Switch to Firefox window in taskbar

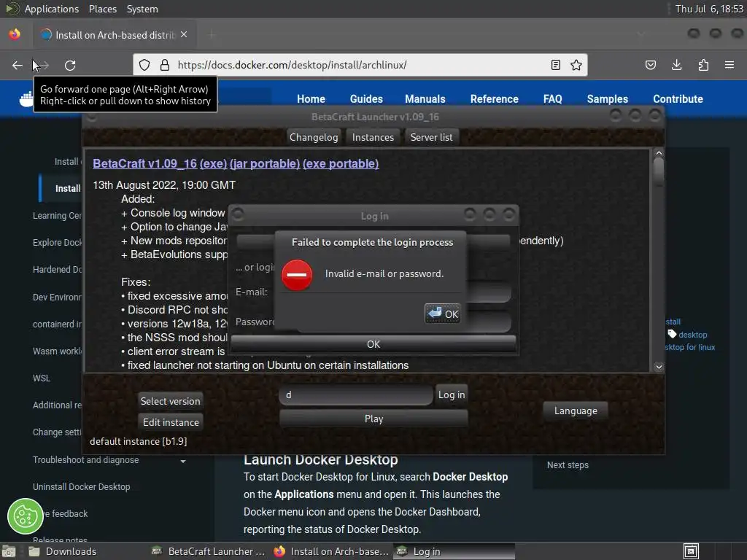point(332,551)
